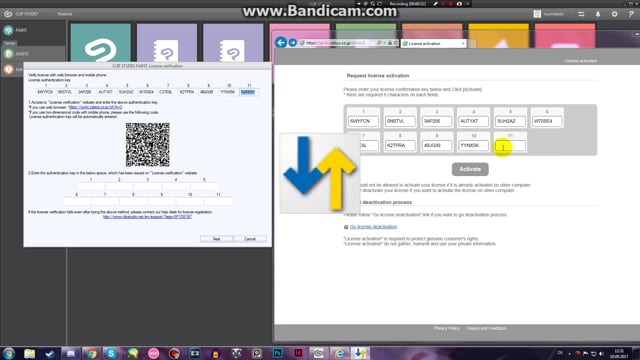Open Clip Studio help question mark
The height and width of the screenshot is (360, 640).
(631, 14)
